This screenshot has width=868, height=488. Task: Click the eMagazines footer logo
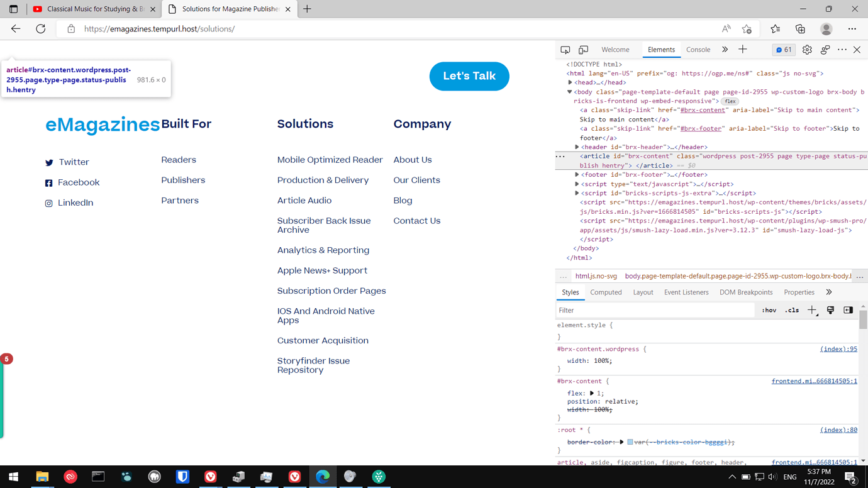point(103,125)
